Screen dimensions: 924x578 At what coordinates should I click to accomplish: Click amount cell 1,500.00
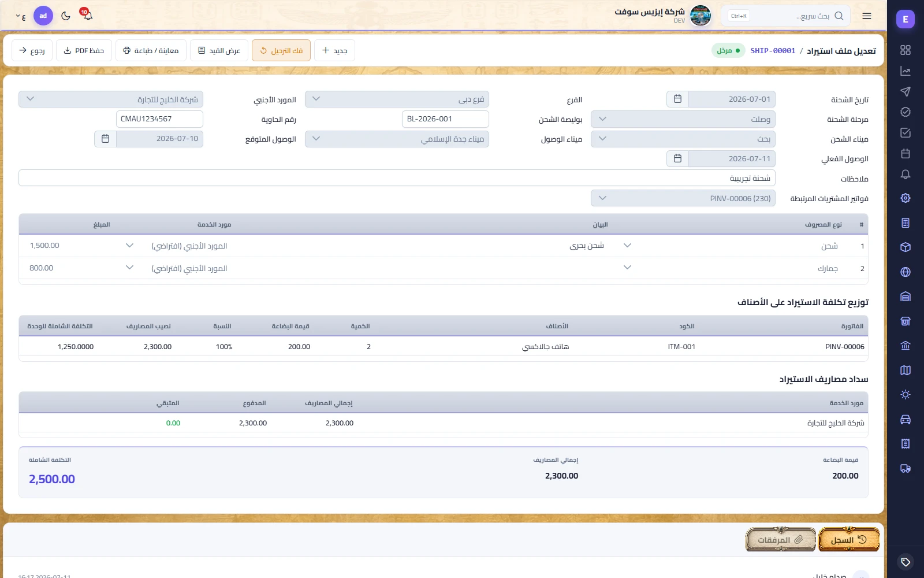pyautogui.click(x=44, y=246)
